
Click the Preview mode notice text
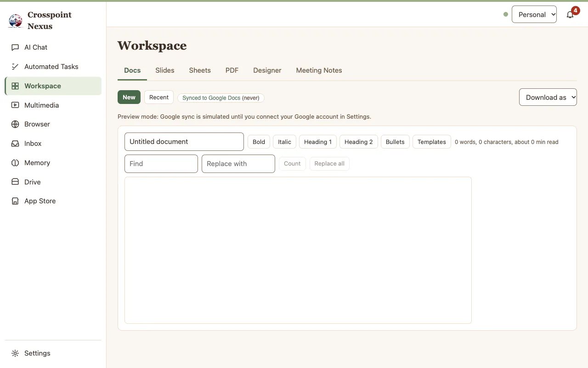click(x=244, y=117)
